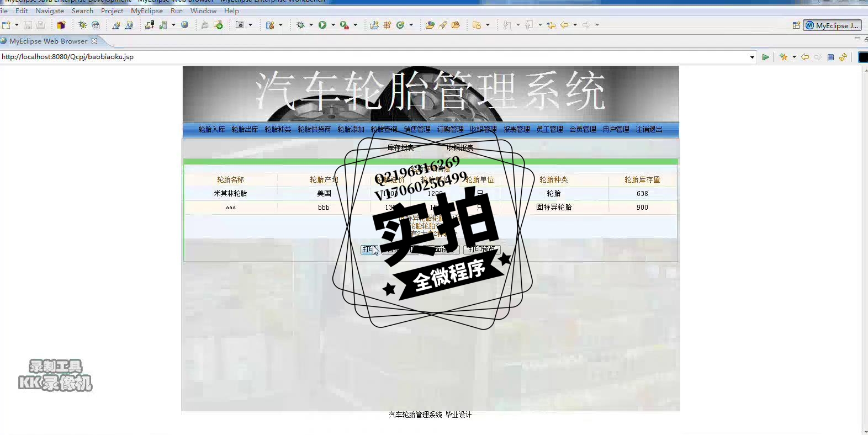Viewport: 868px width, 435px height.
Task: Click the server deploy icon
Action: click(150, 25)
